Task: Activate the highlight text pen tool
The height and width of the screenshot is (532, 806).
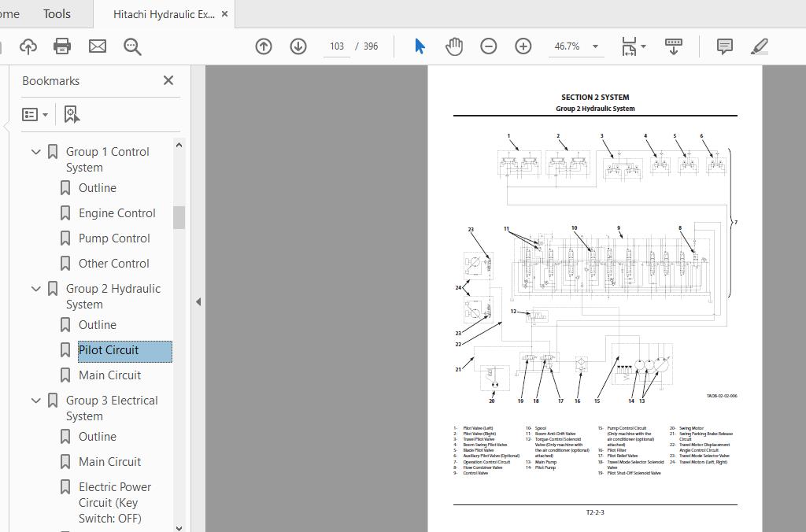Action: coord(760,46)
